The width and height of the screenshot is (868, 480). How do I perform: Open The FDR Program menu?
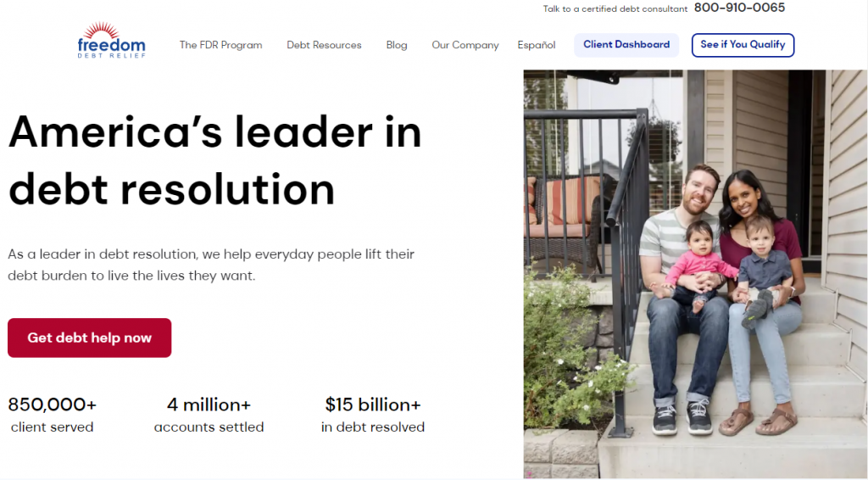tap(220, 45)
